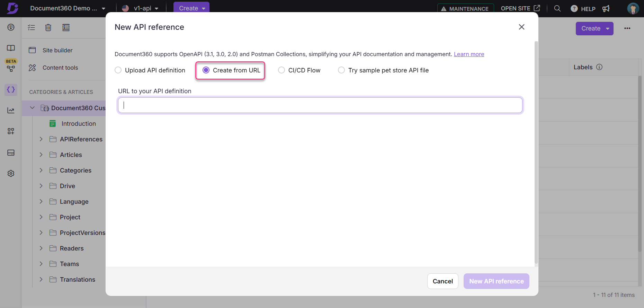The width and height of the screenshot is (644, 308).
Task: Click the search magnifier icon
Action: click(557, 8)
